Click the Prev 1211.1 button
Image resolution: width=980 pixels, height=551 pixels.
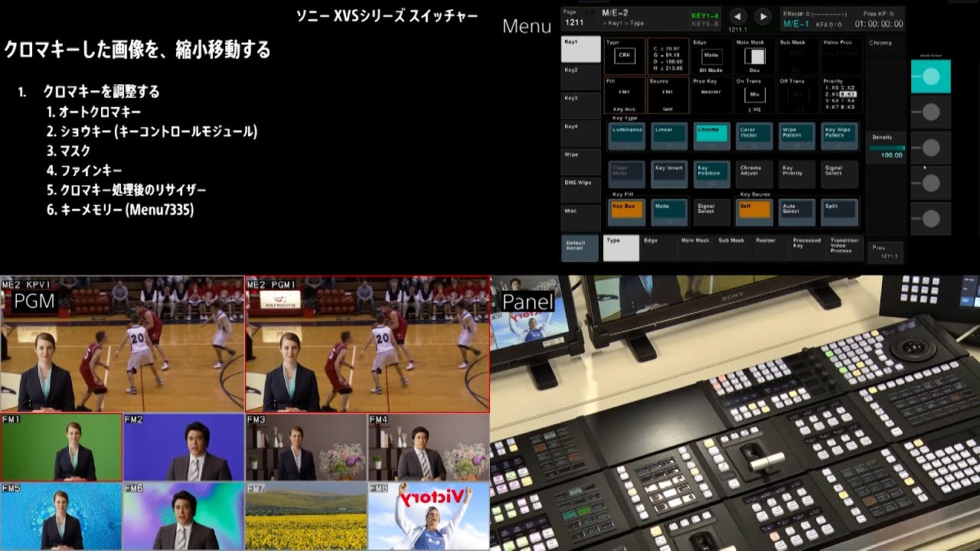(x=884, y=252)
